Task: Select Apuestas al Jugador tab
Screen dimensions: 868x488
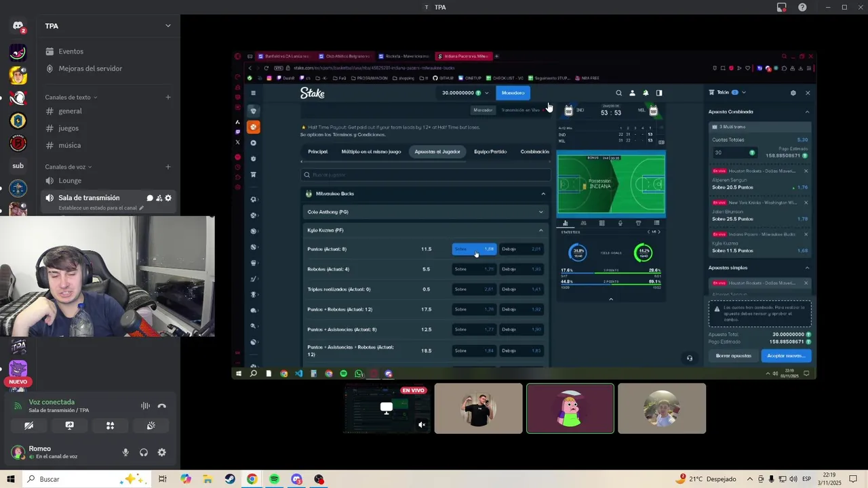Action: coord(437,152)
